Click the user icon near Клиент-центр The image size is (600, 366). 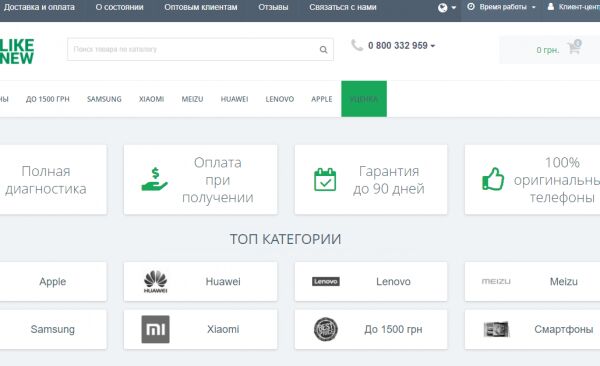[x=551, y=7]
